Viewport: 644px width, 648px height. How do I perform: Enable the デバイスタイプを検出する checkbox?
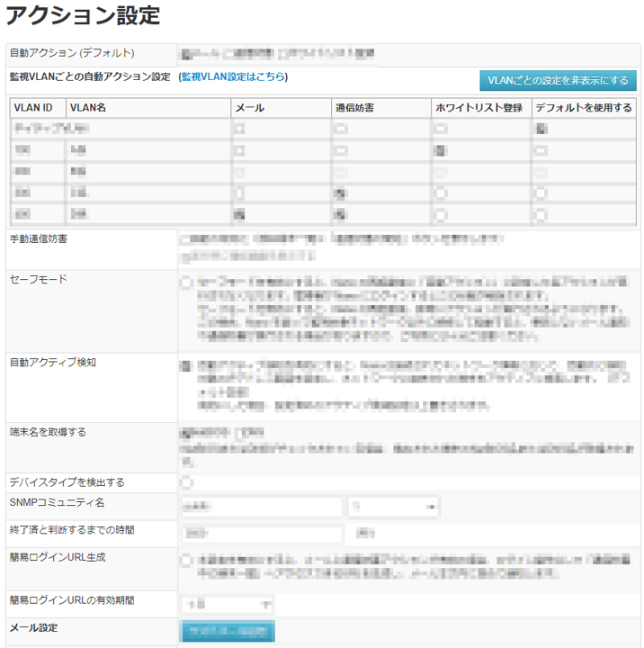click(x=186, y=482)
